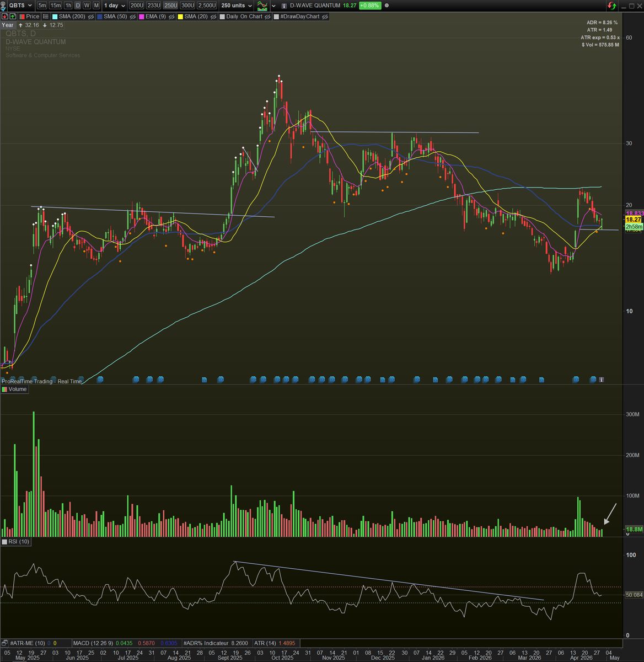This screenshot has height=662, width=644.
Task: Click the red-green refresh arrows icon
Action: (x=611, y=6)
